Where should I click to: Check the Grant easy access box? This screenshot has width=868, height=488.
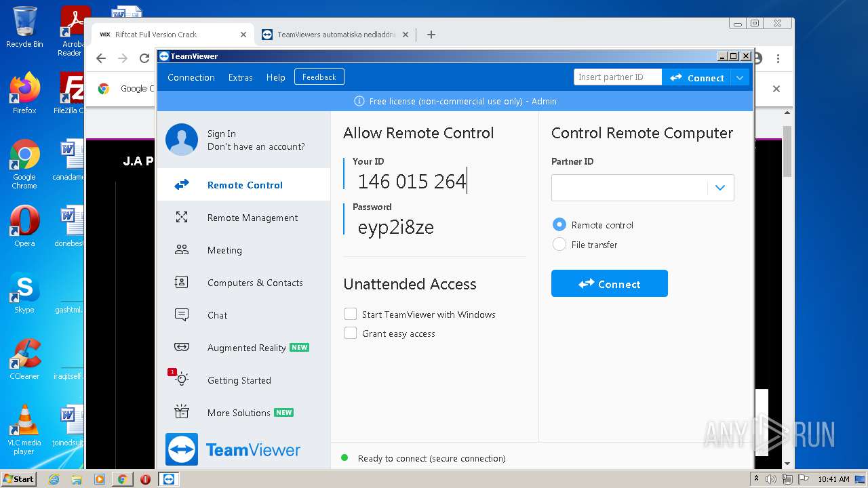point(351,333)
